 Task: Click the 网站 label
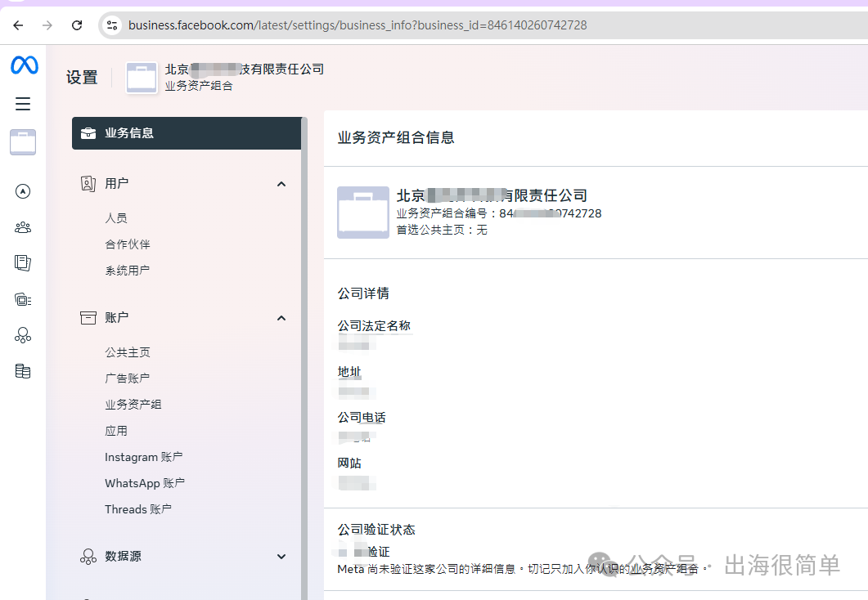[349, 463]
